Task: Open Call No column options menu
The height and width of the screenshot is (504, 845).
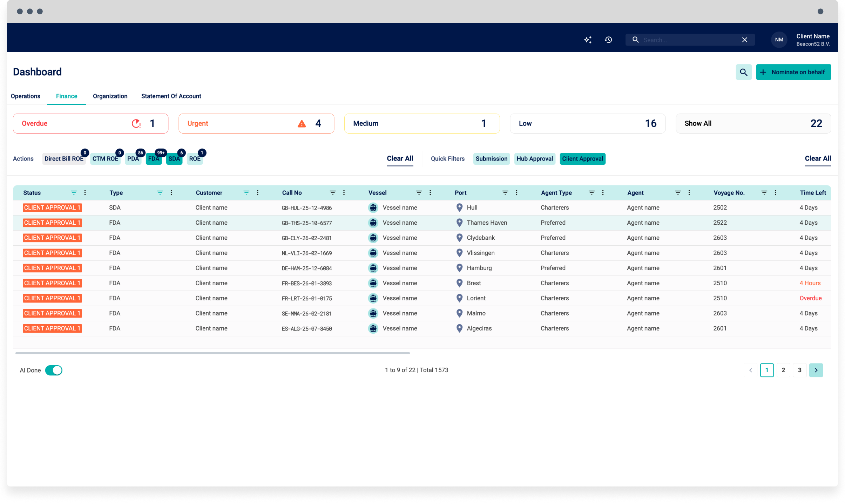Action: [x=344, y=193]
